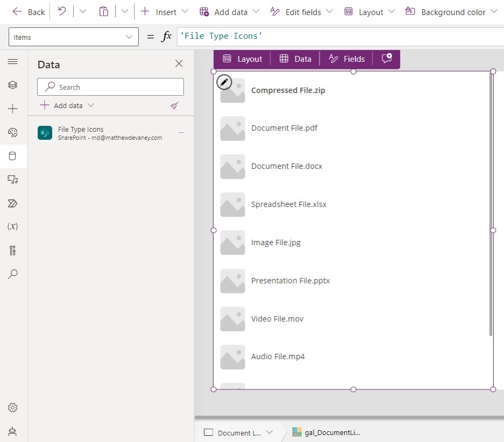
Task: Open the Tree view layers icon
Action: click(x=12, y=85)
